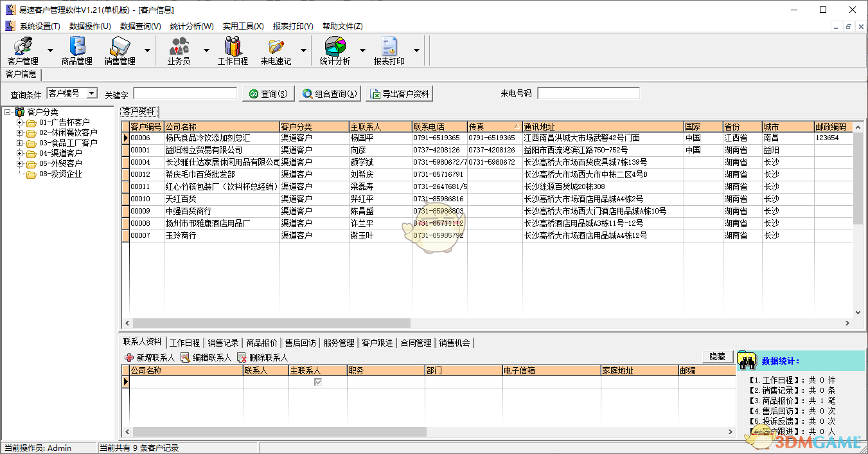The width and height of the screenshot is (868, 454).
Task: Open the 客户编号 query condition dropdown
Action: pyautogui.click(x=92, y=93)
